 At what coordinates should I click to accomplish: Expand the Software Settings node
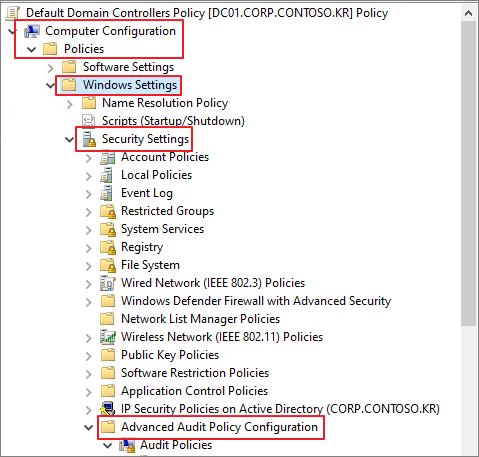click(x=50, y=68)
